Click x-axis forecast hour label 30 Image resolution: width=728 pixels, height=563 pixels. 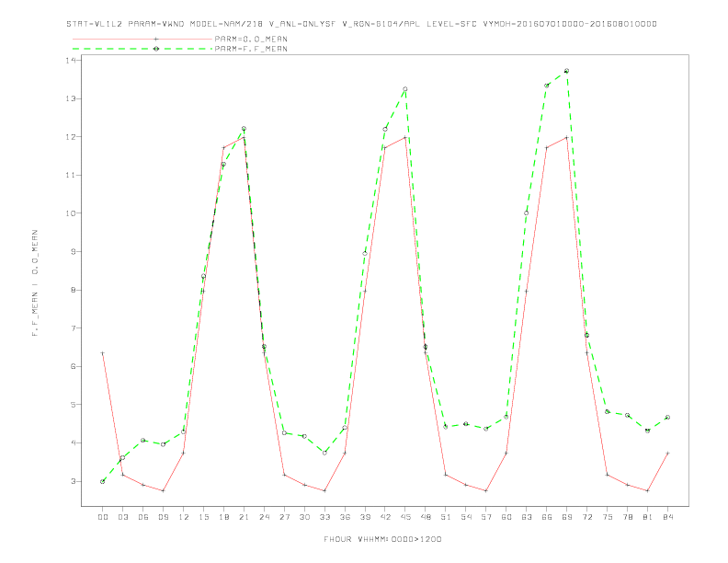pos(304,517)
